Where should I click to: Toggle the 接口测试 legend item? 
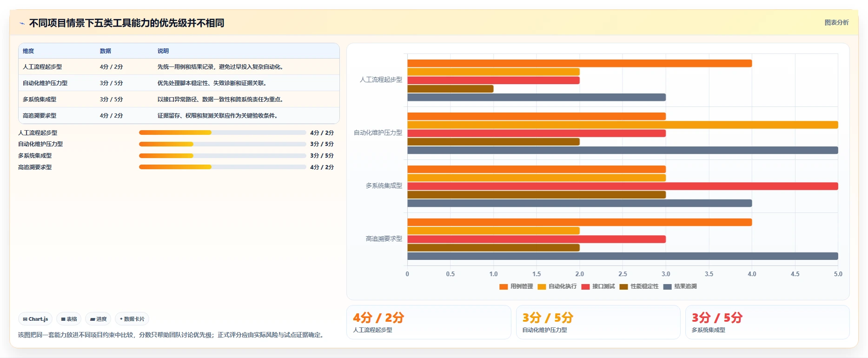point(598,286)
